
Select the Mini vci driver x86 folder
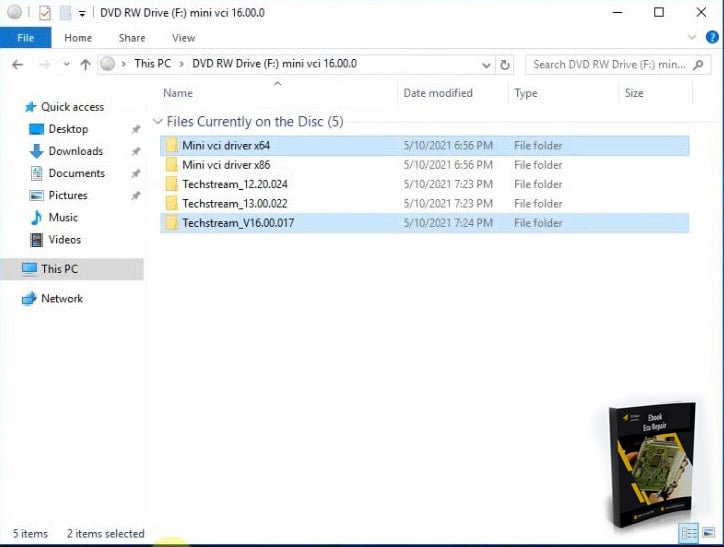coord(424,165)
